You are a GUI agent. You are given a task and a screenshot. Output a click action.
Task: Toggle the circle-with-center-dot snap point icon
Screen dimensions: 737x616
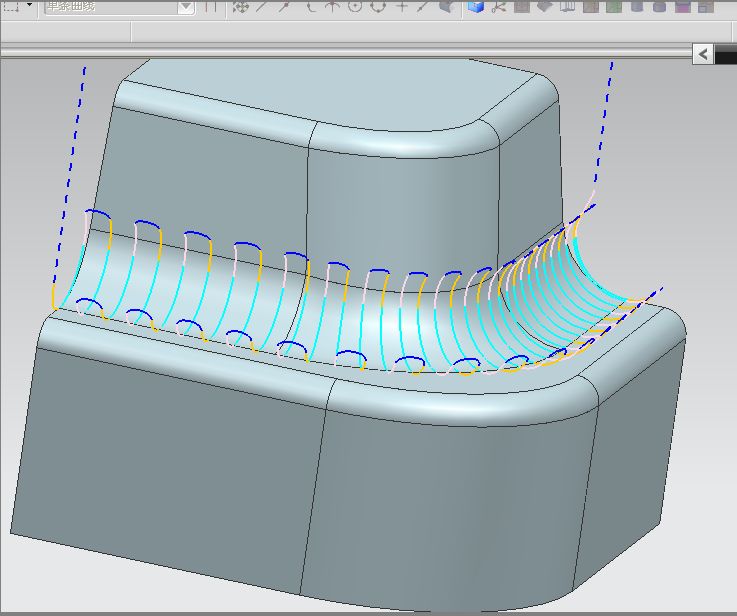pos(355,7)
